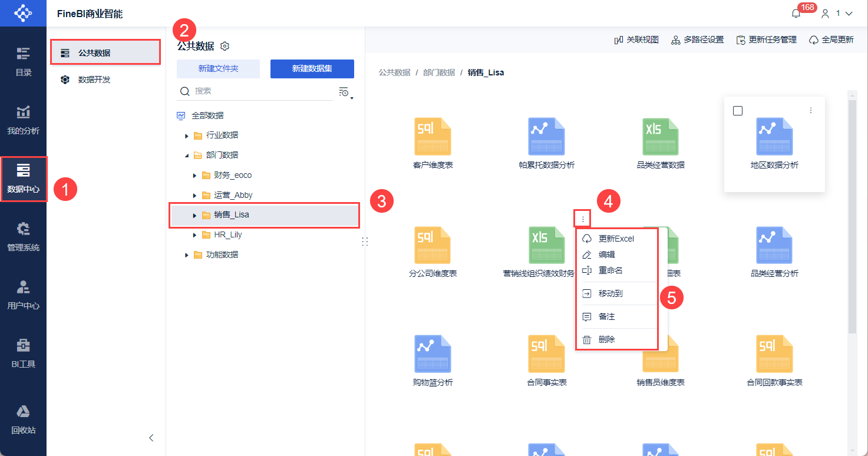Tick the checkbox on 地区数据分析 card

click(738, 111)
